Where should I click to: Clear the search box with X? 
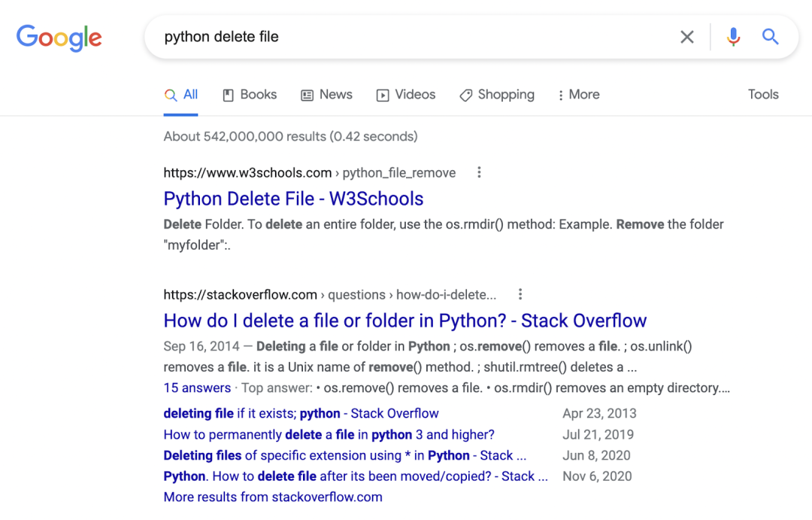(x=686, y=37)
